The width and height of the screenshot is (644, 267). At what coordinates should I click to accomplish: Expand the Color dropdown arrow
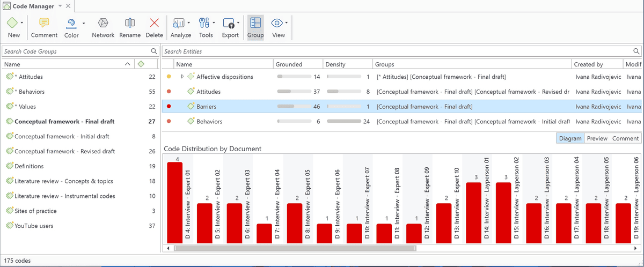pyautogui.click(x=84, y=23)
